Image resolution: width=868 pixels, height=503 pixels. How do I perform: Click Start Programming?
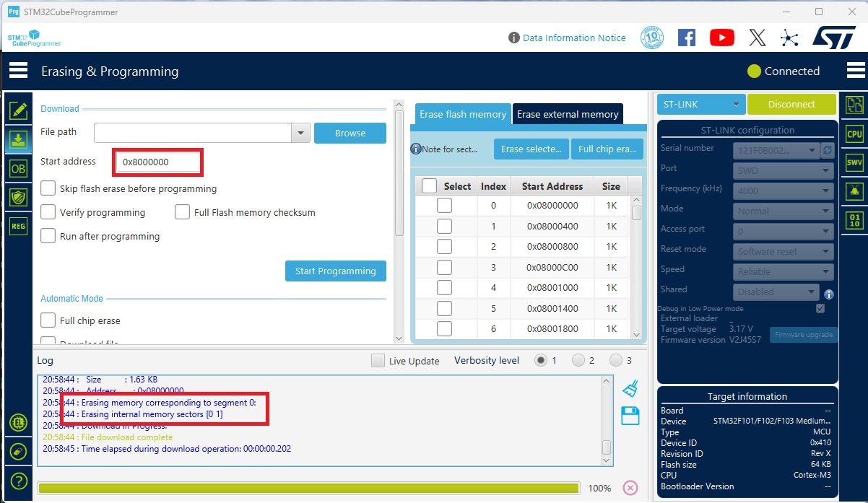(336, 271)
